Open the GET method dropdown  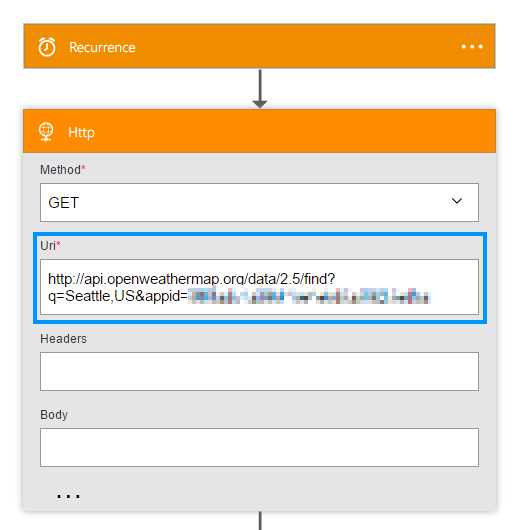[259, 202]
